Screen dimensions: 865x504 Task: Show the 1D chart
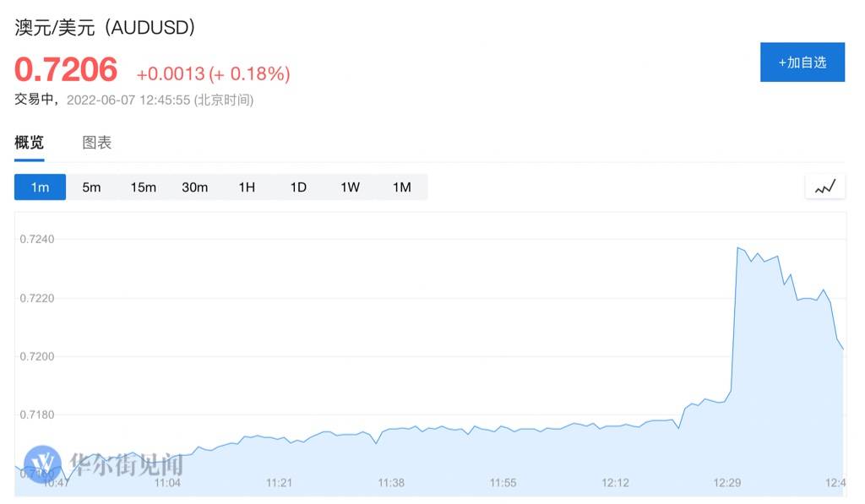(x=298, y=187)
